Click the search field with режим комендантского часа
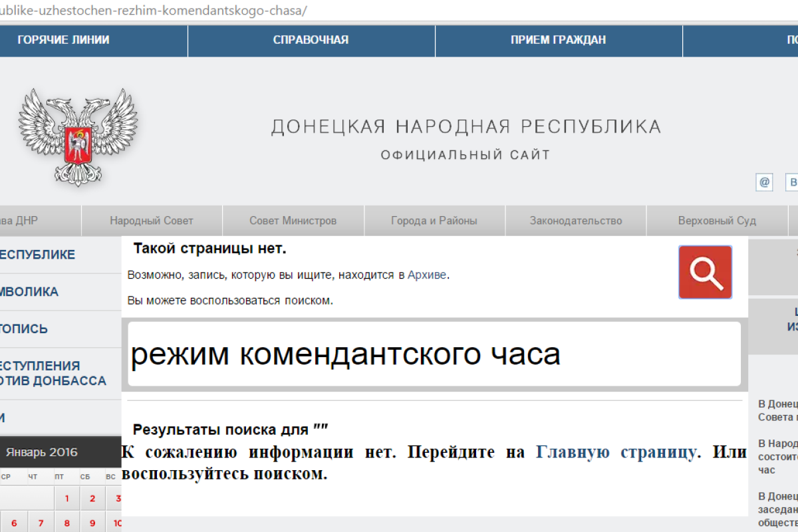This screenshot has width=798, height=532. (434, 354)
